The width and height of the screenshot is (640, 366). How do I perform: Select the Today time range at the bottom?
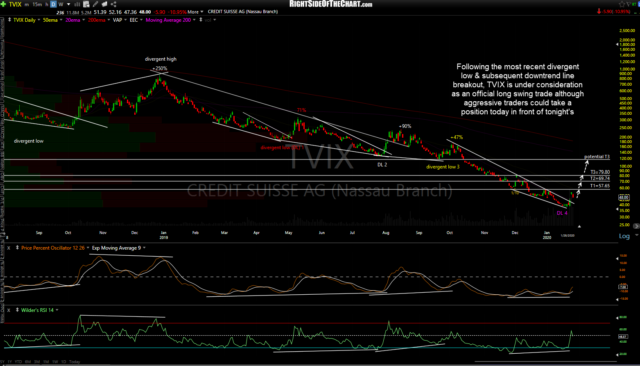pos(75,362)
